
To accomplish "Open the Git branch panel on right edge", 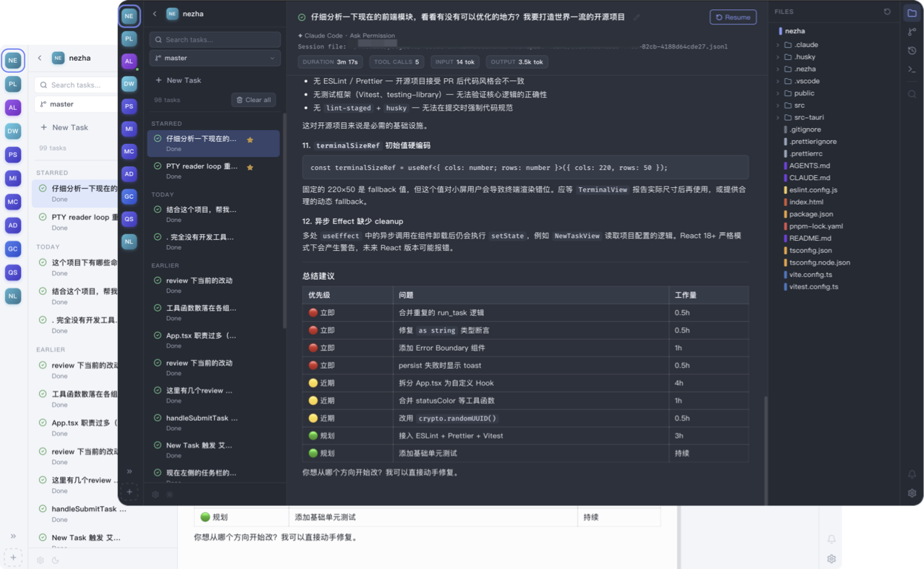I will [x=912, y=31].
